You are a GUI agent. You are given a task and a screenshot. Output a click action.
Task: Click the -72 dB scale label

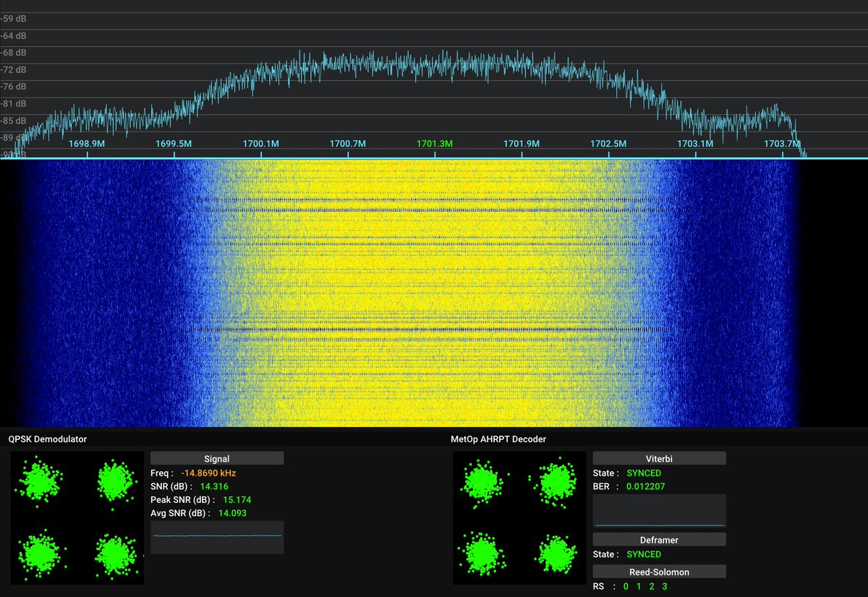[x=14, y=69]
